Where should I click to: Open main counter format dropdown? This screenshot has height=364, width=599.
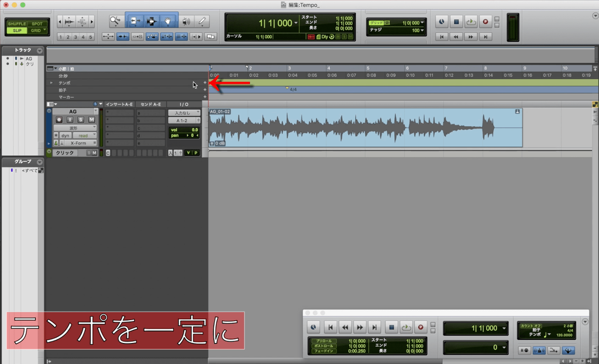pos(295,23)
